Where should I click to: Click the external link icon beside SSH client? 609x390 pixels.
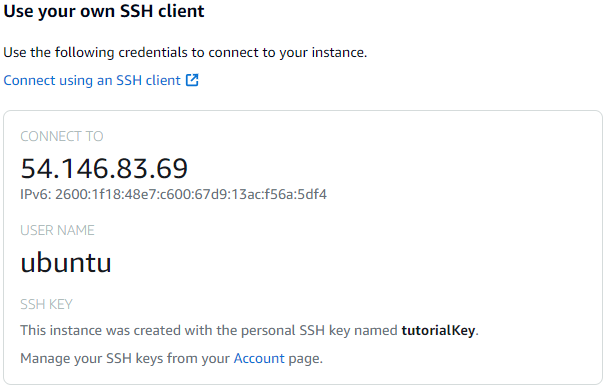pos(192,80)
